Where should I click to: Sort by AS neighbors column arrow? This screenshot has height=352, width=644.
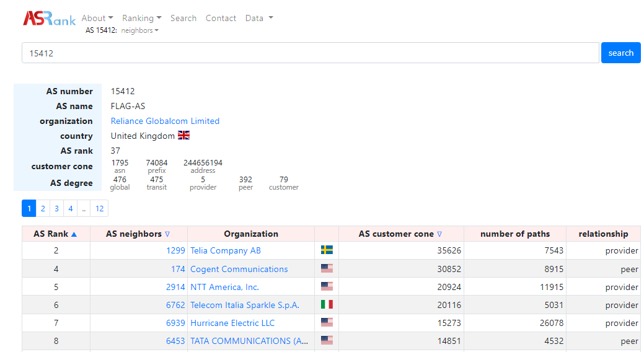click(x=167, y=234)
